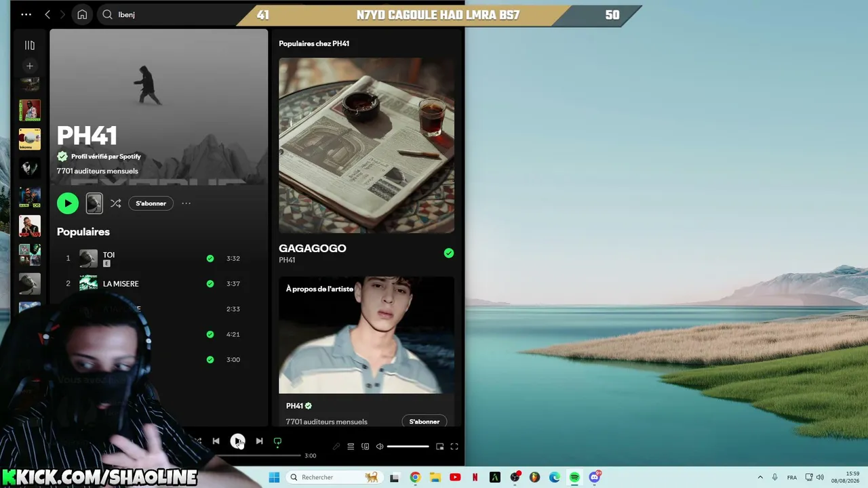Image resolution: width=868 pixels, height=488 pixels.
Task: Open the Windows Start menu
Action: click(x=274, y=477)
